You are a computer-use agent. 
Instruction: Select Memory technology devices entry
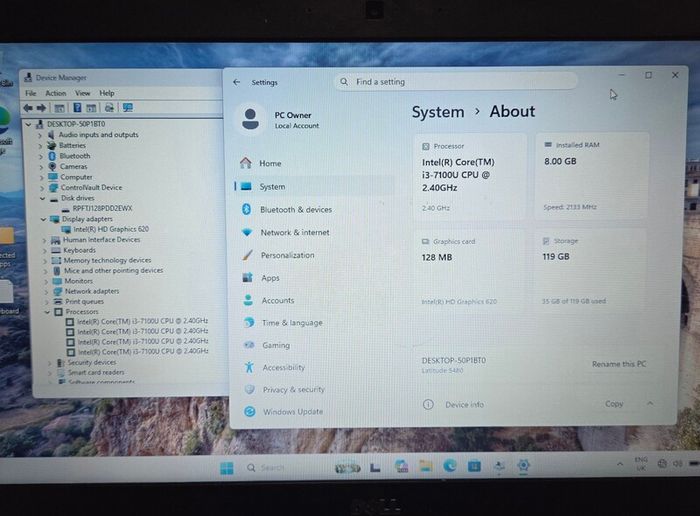107,260
